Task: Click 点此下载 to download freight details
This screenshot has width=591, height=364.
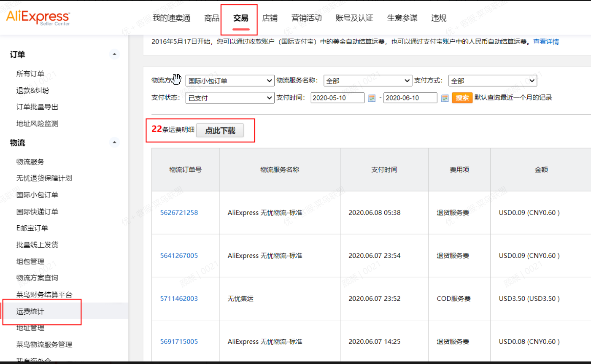Action: (220, 131)
